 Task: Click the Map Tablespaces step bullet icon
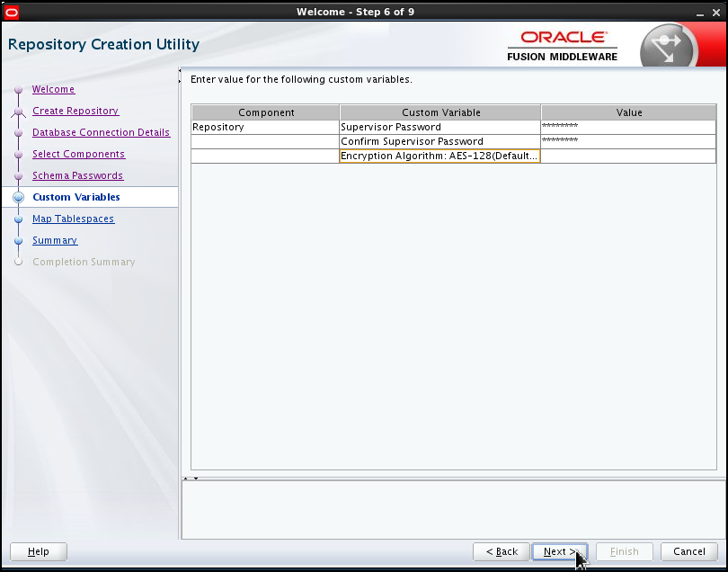[18, 219]
